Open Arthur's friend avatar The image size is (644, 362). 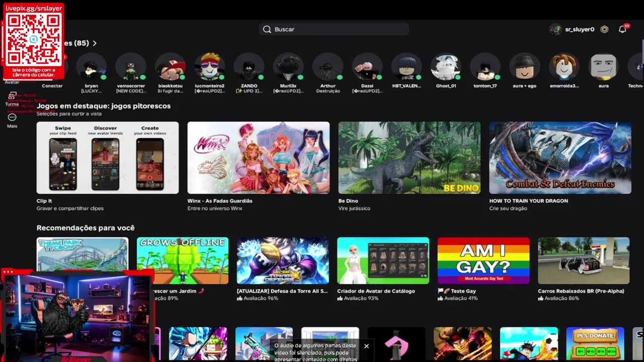(x=328, y=66)
